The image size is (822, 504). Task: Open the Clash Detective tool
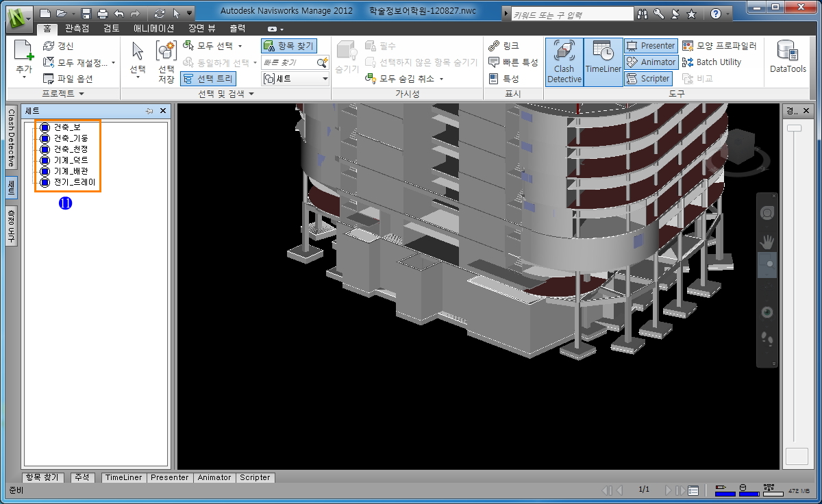(x=564, y=62)
